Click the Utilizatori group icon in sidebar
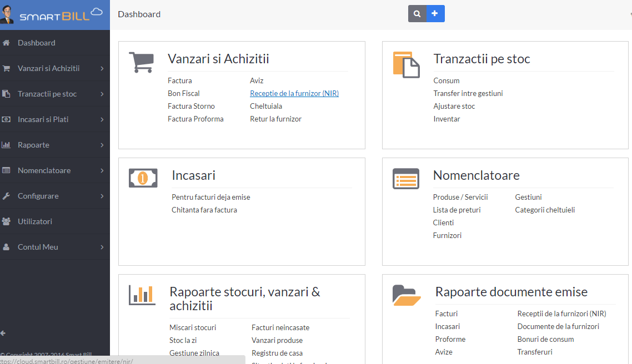The height and width of the screenshot is (364, 632). click(6, 221)
